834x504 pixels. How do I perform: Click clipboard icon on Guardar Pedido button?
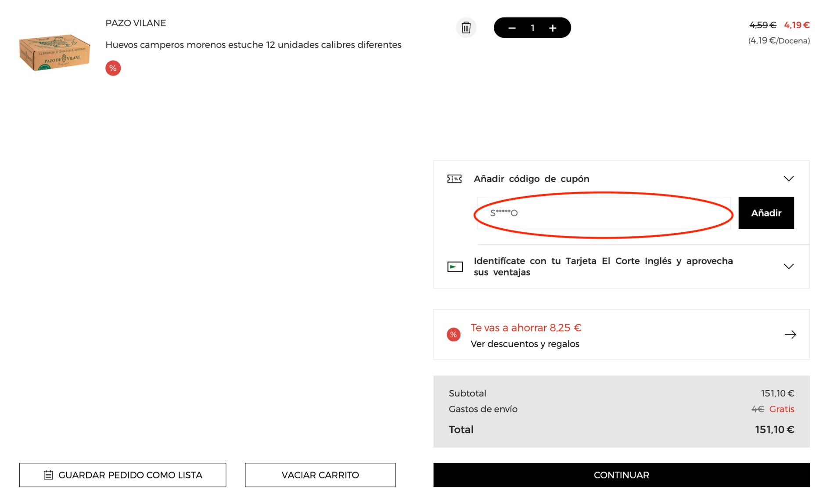48,475
